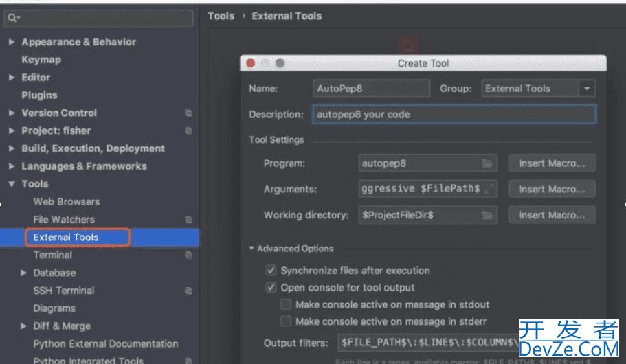Enable Make console active on message in stderr
This screenshot has height=364, width=626.
286,321
